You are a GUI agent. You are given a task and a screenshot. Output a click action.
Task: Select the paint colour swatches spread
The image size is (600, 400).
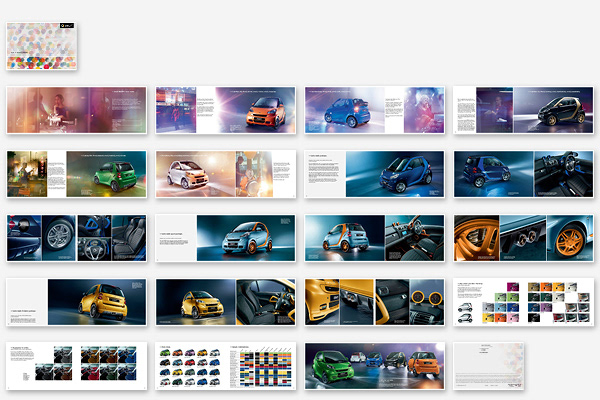[523, 302]
